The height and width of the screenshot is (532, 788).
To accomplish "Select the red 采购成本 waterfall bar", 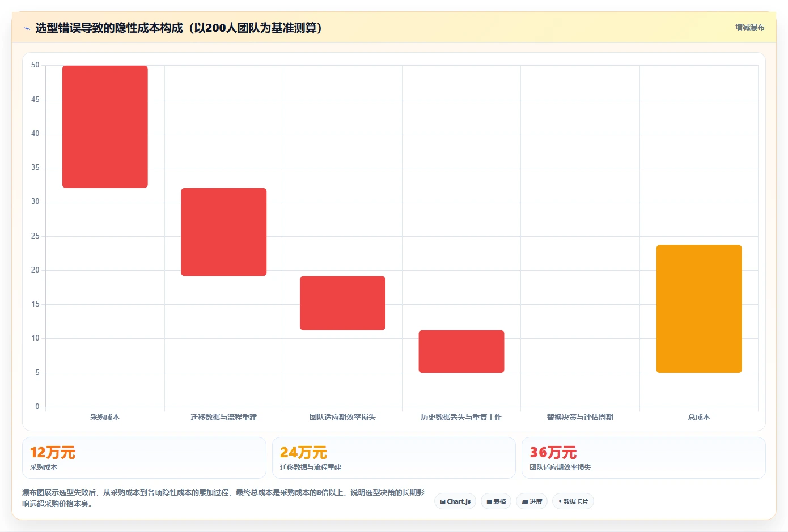I will coord(105,127).
